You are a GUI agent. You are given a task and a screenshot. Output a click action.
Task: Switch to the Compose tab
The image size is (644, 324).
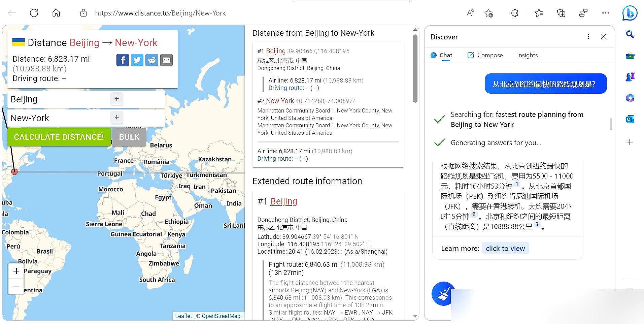(485, 55)
